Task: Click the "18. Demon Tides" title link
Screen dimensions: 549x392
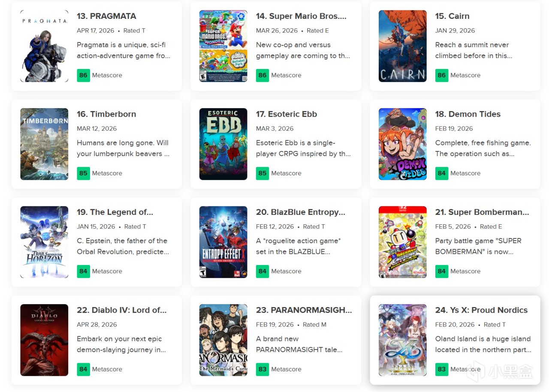Action: click(468, 114)
